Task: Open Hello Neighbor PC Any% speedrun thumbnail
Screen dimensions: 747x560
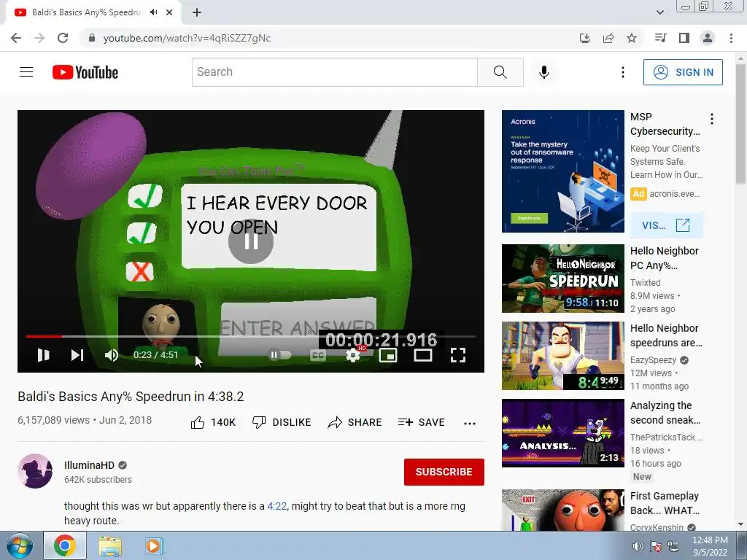Action: pos(562,279)
